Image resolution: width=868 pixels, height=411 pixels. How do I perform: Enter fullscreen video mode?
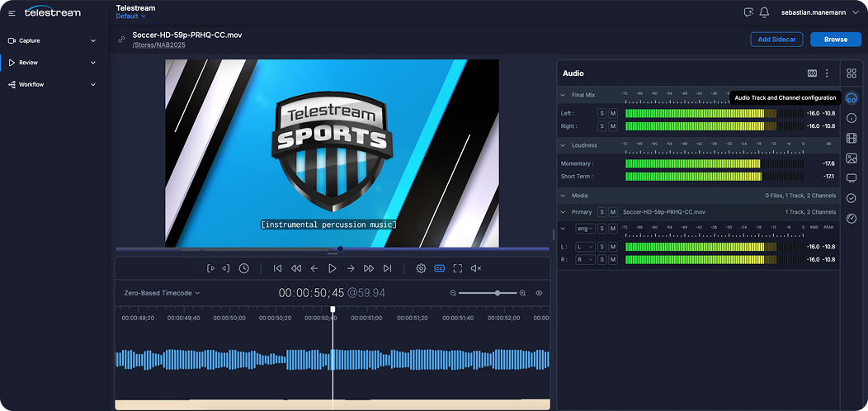point(458,268)
